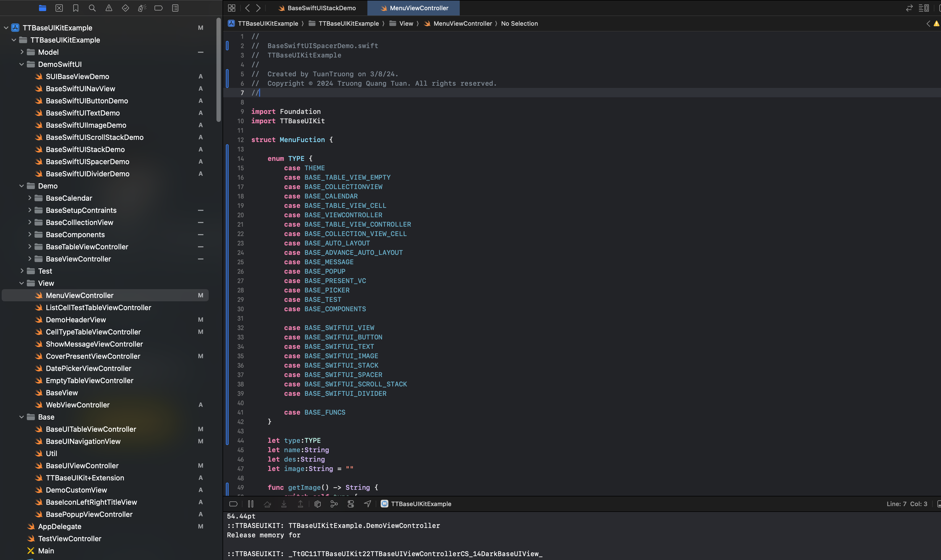Open the Issue navigator warning icon
This screenshot has height=560, width=941.
[109, 8]
